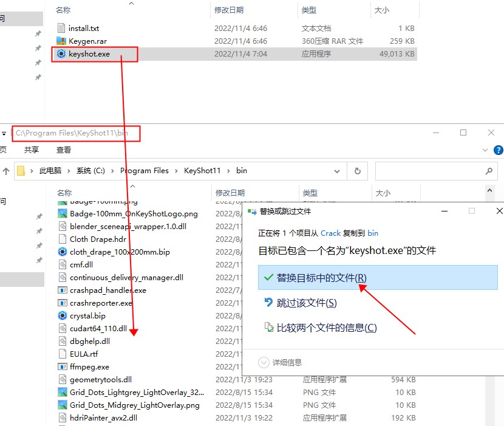Skip this file option

(x=306, y=303)
